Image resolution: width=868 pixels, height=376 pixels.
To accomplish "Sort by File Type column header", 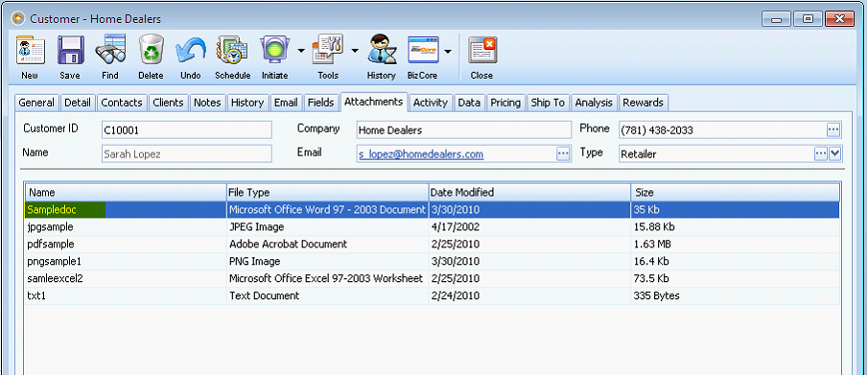I will (x=328, y=193).
